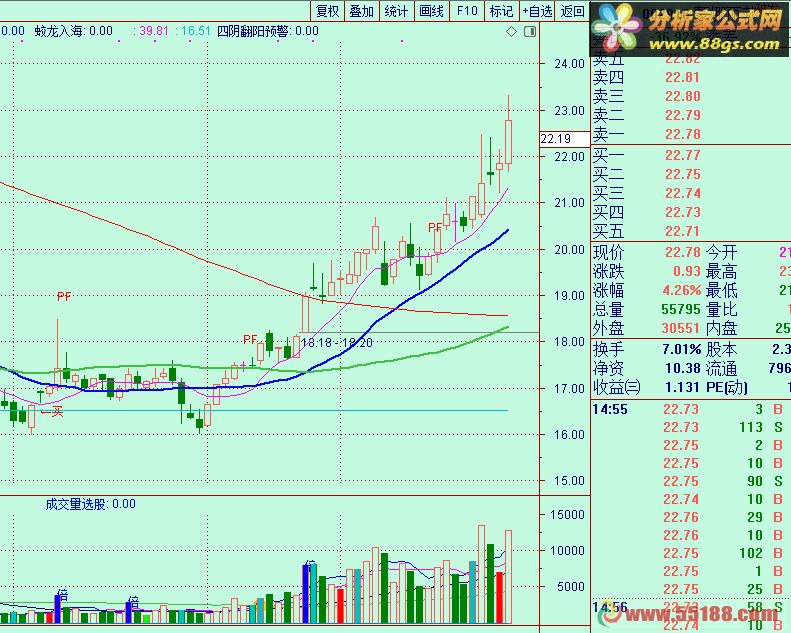
Task: Click the 收益(三) earnings value 1.131
Action: tap(683, 387)
